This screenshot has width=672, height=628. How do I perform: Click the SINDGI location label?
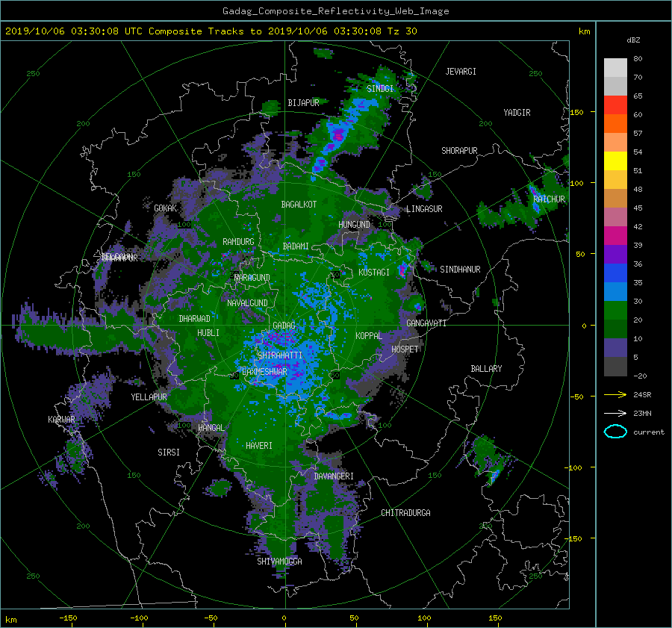click(x=380, y=89)
